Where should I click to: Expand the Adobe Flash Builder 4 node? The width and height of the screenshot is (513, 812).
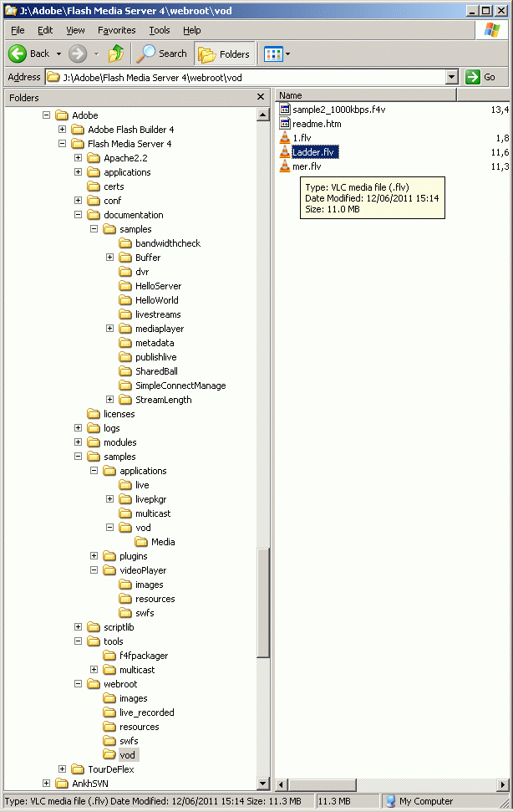coord(62,129)
